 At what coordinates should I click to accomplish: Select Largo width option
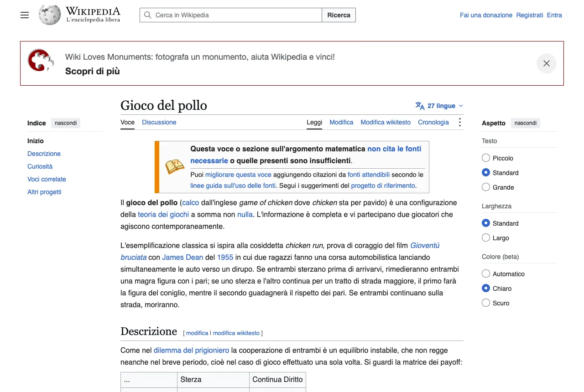pyautogui.click(x=486, y=238)
